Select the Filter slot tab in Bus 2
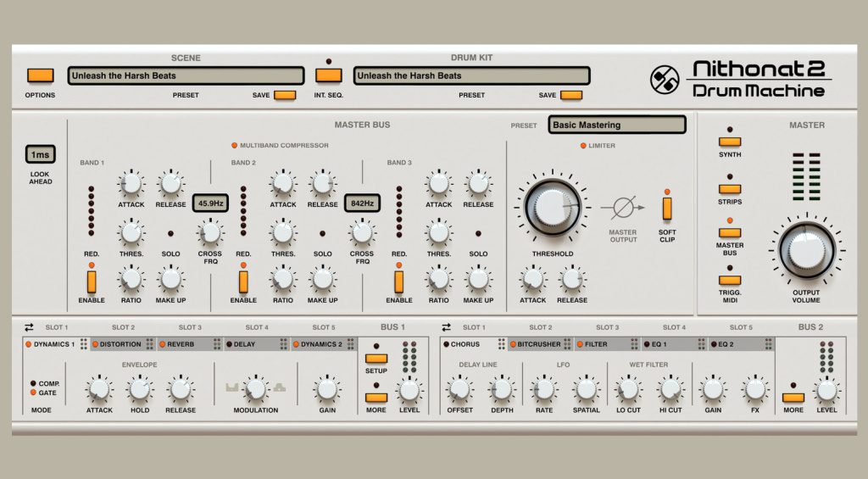 (607, 344)
